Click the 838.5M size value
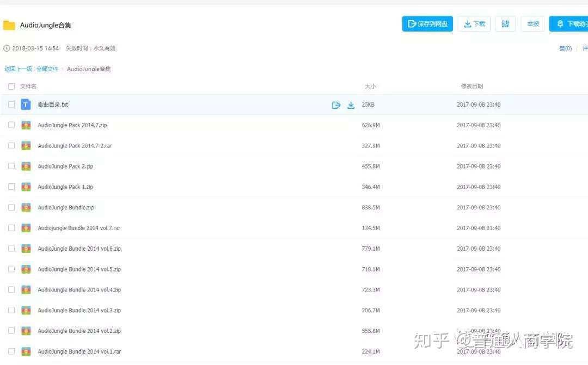Image resolution: width=588 pixels, height=365 pixels. 371,208
